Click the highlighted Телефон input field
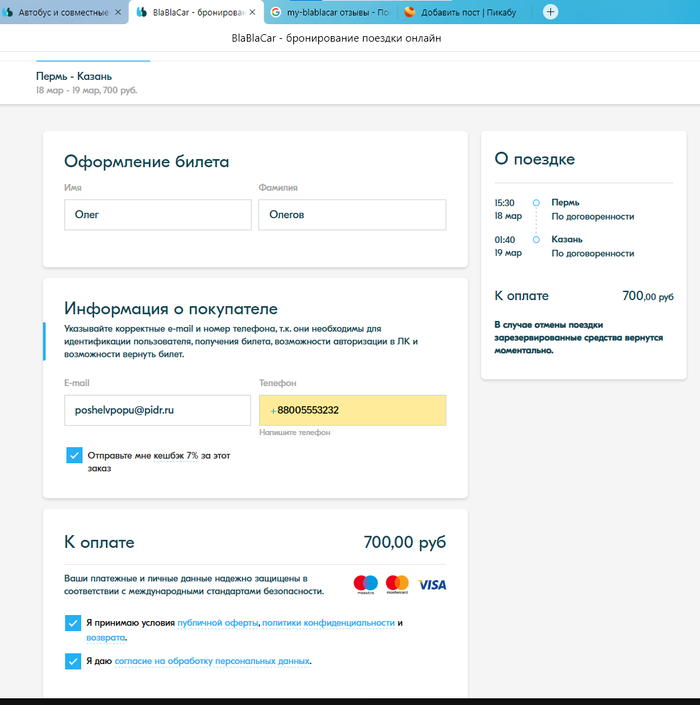The width and height of the screenshot is (700, 705). tap(352, 410)
